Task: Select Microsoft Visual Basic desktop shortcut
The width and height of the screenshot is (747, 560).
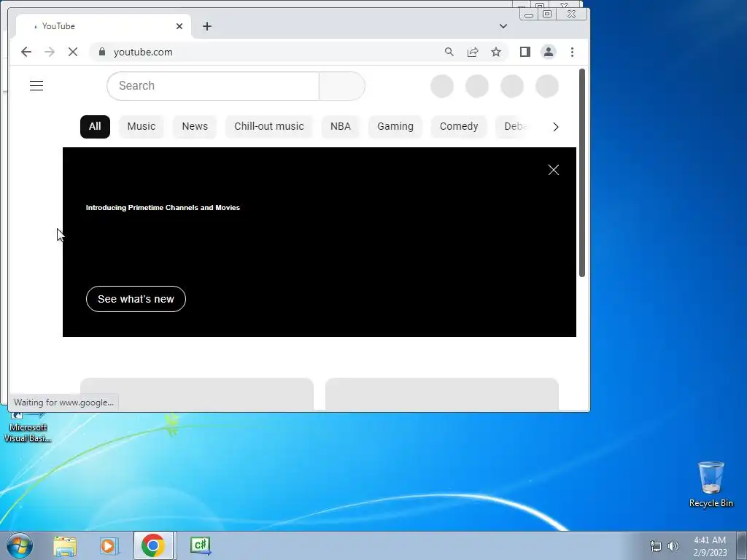Action: [x=28, y=427]
